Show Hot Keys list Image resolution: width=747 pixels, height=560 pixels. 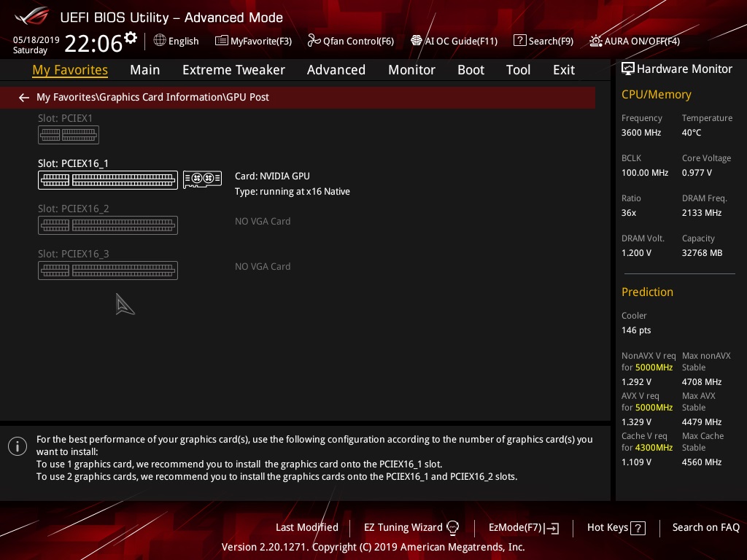click(608, 528)
